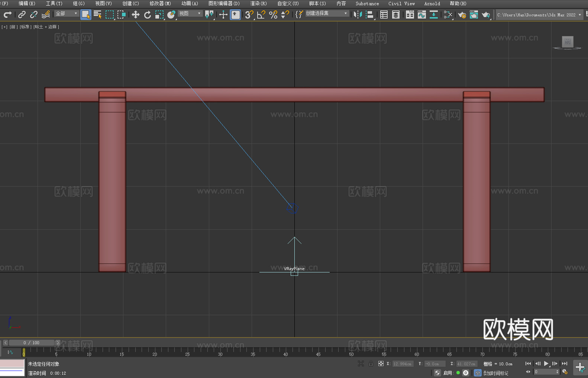Image resolution: width=588 pixels, height=378 pixels.
Task: Click the mini curve editor toggle icon
Action: pyautogui.click(x=10, y=352)
